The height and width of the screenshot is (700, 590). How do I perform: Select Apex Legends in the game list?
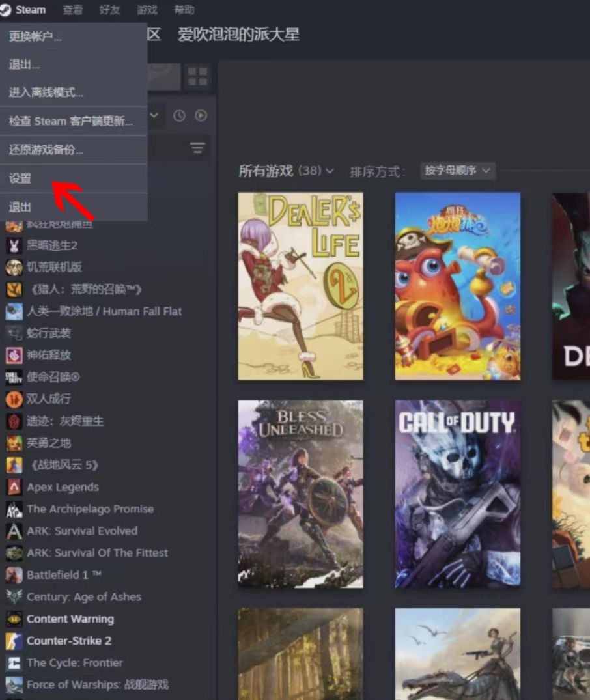click(x=63, y=487)
